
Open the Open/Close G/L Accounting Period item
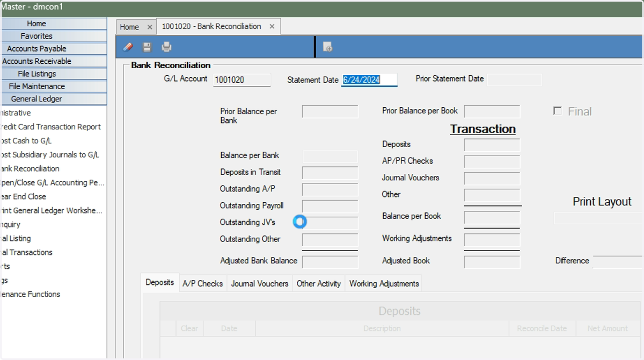52,182
